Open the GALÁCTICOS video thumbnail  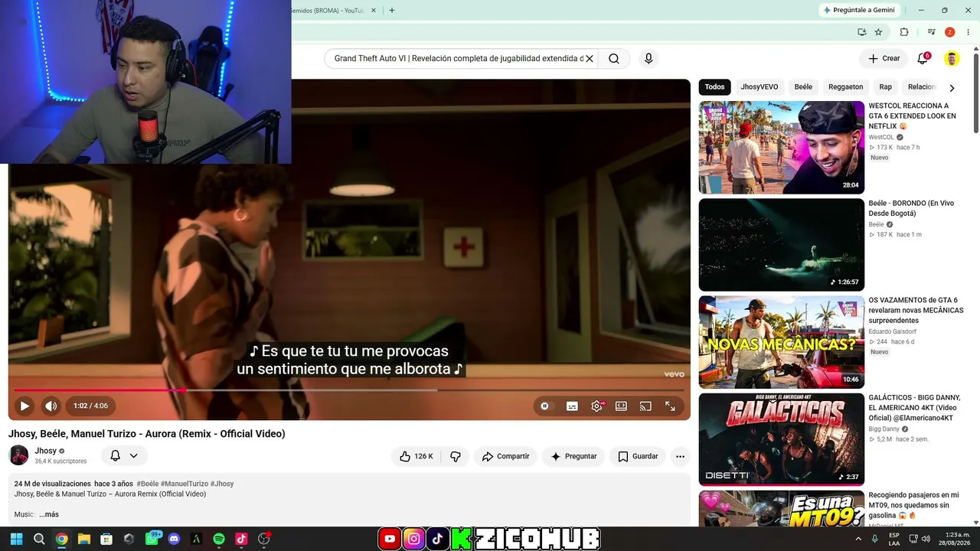point(782,439)
